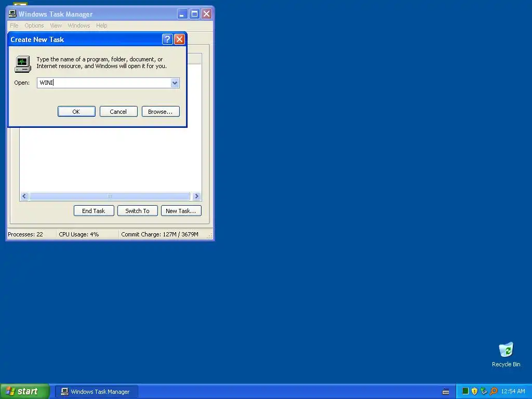The image size is (532, 399).
Task: Click the Commit Charge status text
Action: coord(159,234)
